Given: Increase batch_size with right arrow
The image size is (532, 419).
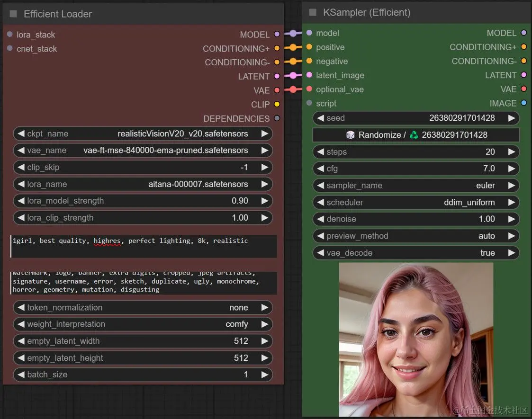Looking at the screenshot, I should (265, 374).
